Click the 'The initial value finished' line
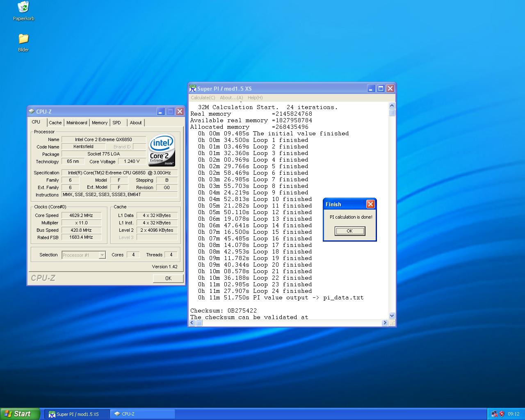Image resolution: width=525 pixels, height=420 pixels. pyautogui.click(x=274, y=134)
